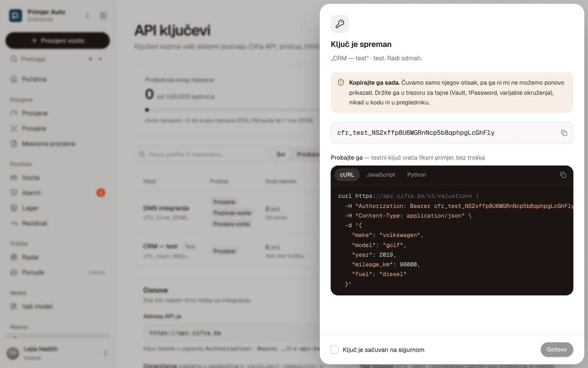Copy the cURL code snippet

point(563,175)
